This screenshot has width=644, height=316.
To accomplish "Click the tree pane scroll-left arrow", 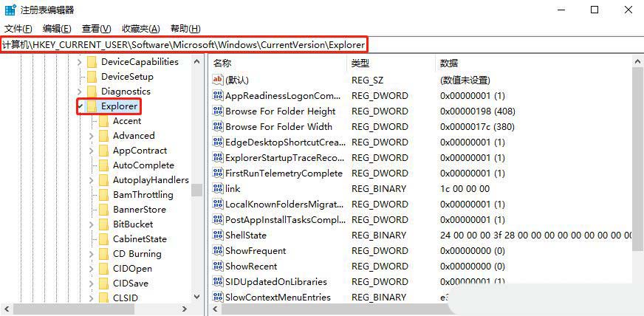I will [7, 309].
